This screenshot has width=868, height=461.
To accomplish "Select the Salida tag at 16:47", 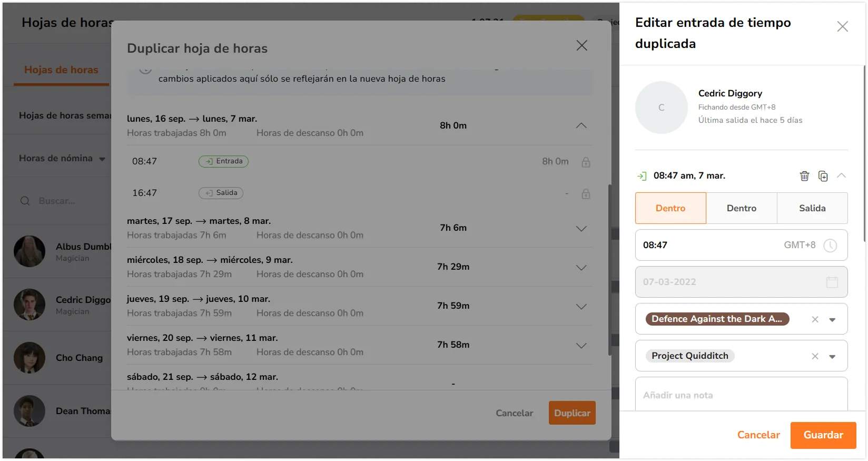I will [221, 193].
